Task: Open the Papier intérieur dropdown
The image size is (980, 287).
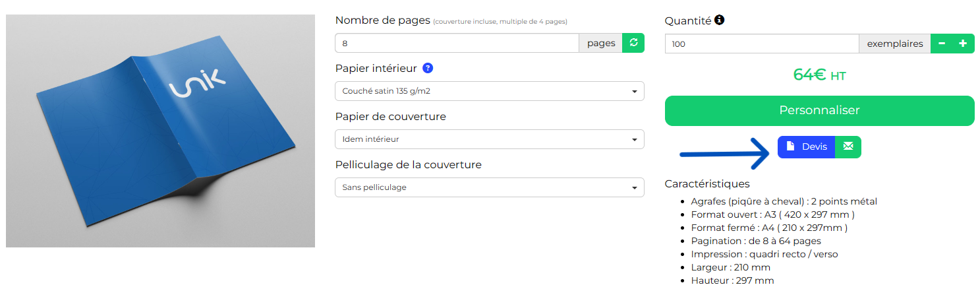Action: click(x=489, y=91)
